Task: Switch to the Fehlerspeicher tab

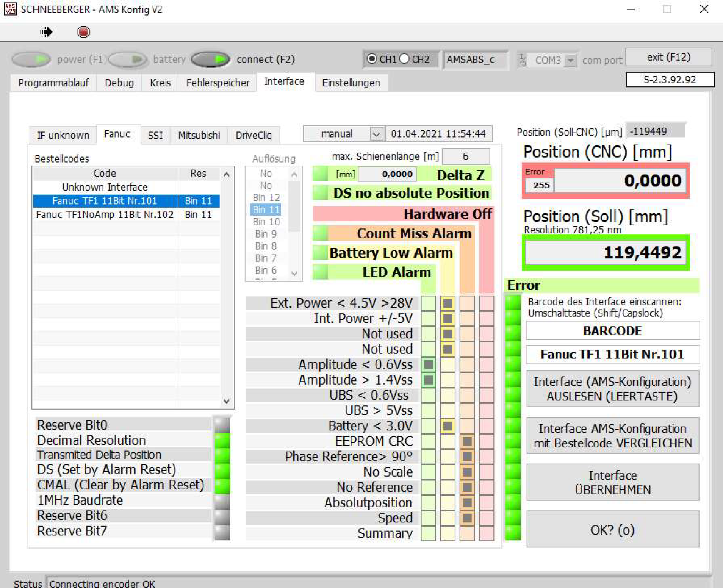Action: (218, 83)
